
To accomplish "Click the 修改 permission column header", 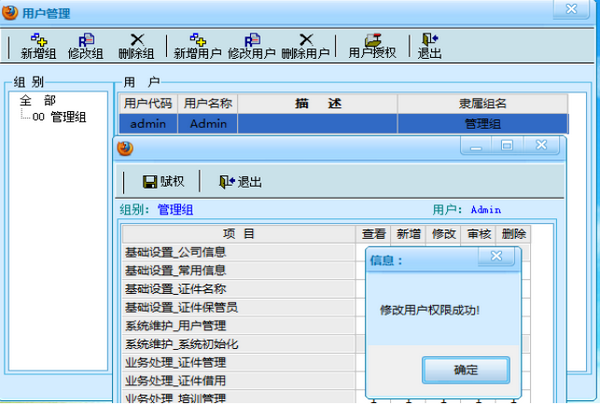I will pos(443,234).
